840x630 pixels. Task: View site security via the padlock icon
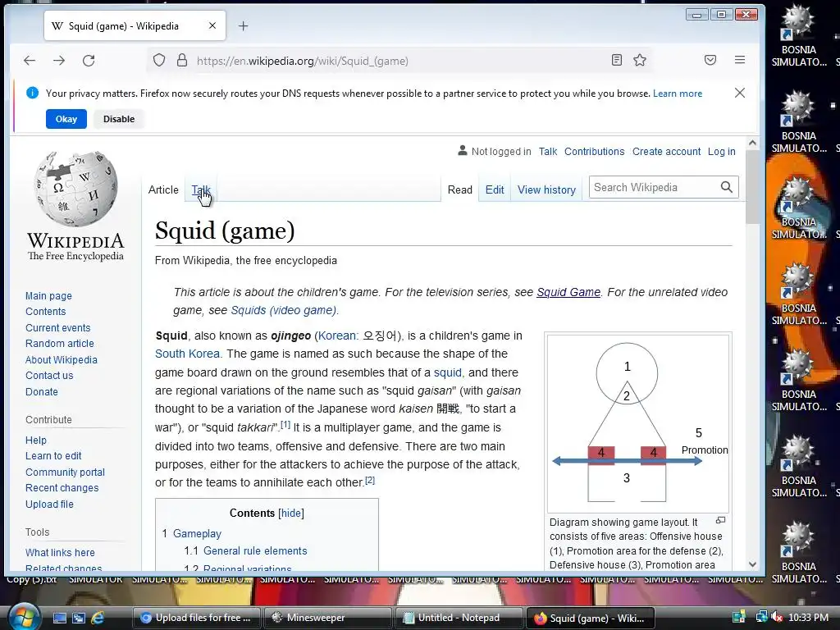tap(182, 61)
